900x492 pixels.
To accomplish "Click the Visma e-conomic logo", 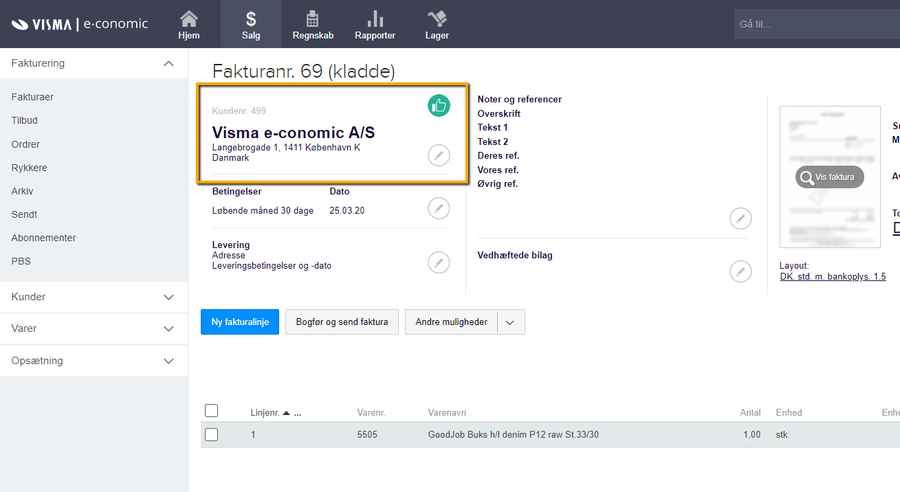I will [x=80, y=24].
